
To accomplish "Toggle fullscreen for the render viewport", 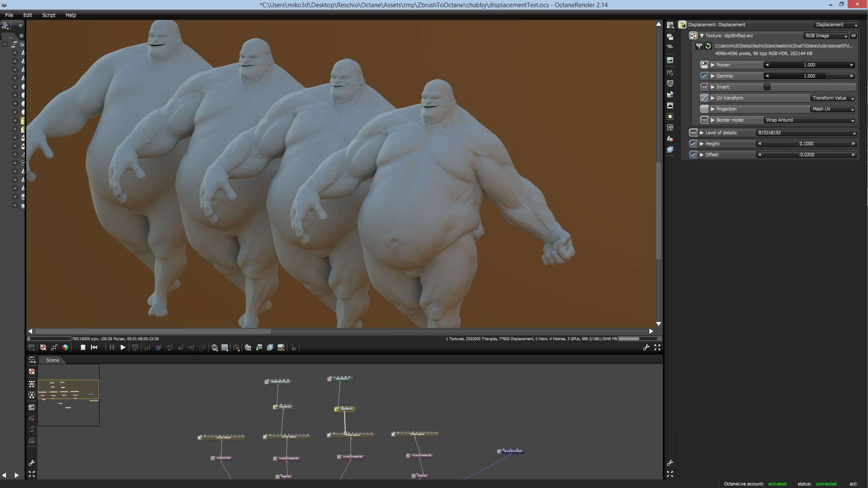I will (x=657, y=347).
